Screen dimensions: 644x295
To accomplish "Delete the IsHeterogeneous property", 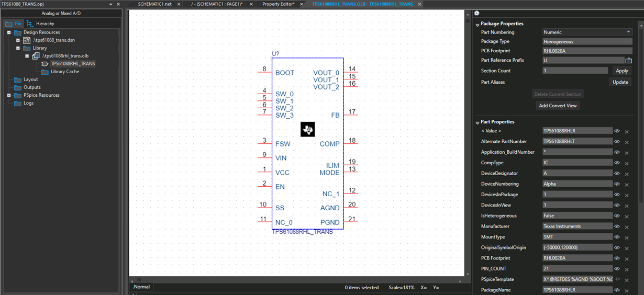I will (x=627, y=215).
